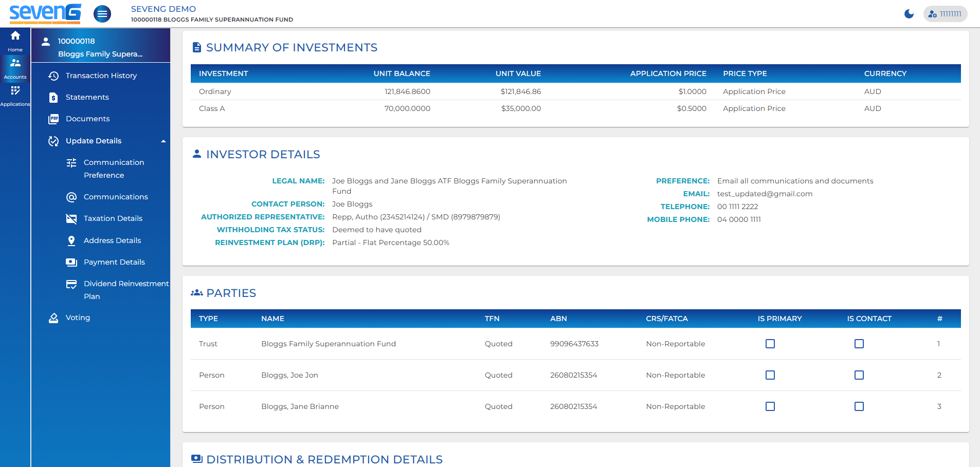The width and height of the screenshot is (980, 467).
Task: Click the Applications icon in the sidebar
Action: (15, 92)
